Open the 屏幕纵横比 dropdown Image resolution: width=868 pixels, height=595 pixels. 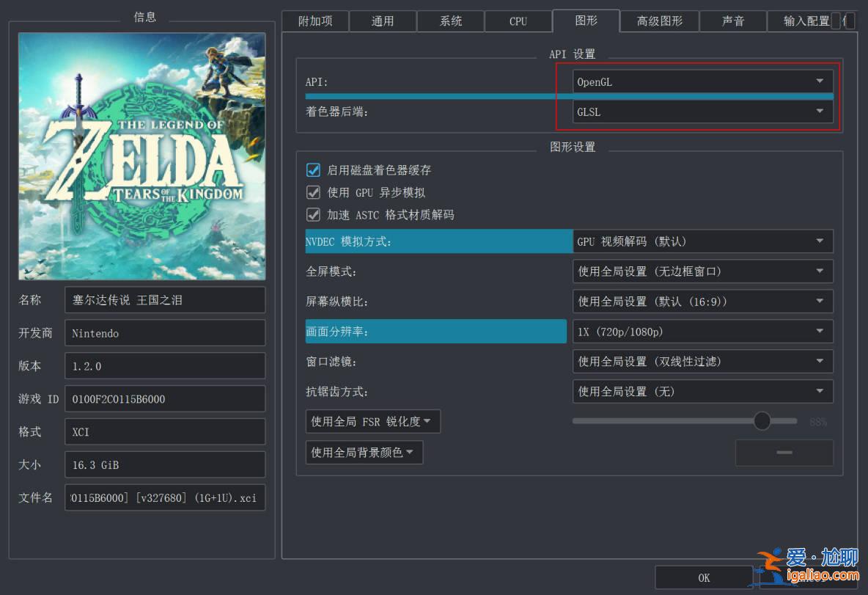pyautogui.click(x=702, y=302)
